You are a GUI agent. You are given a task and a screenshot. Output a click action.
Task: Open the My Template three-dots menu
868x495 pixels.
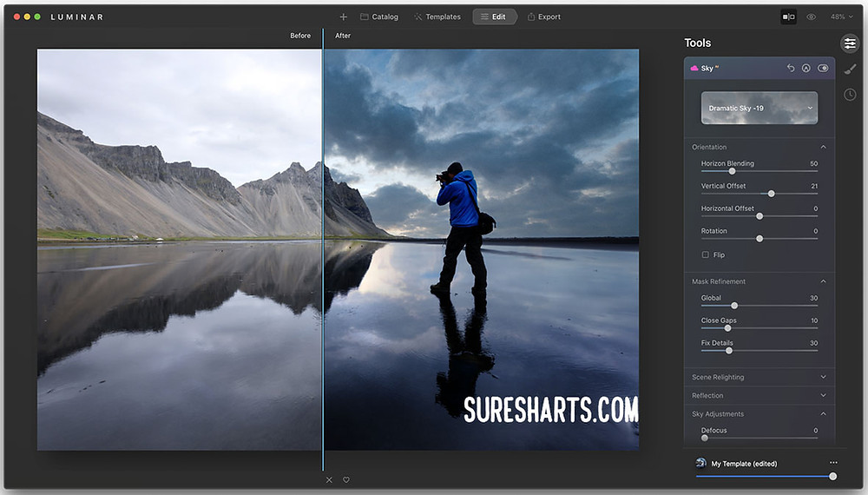tap(833, 463)
